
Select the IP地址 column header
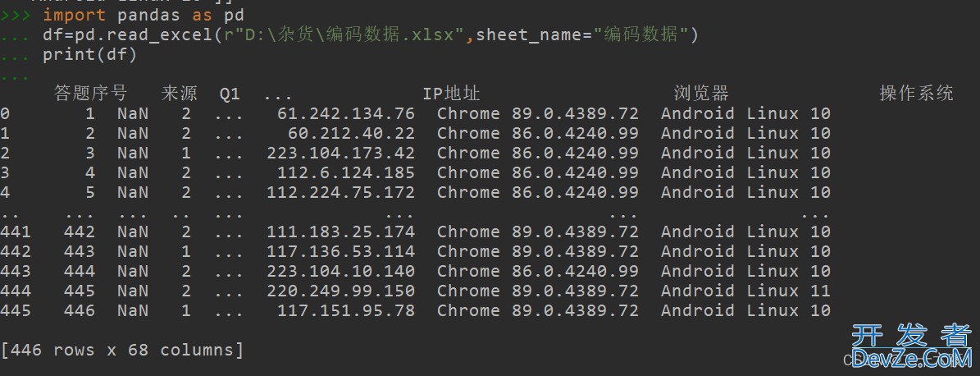click(x=451, y=94)
